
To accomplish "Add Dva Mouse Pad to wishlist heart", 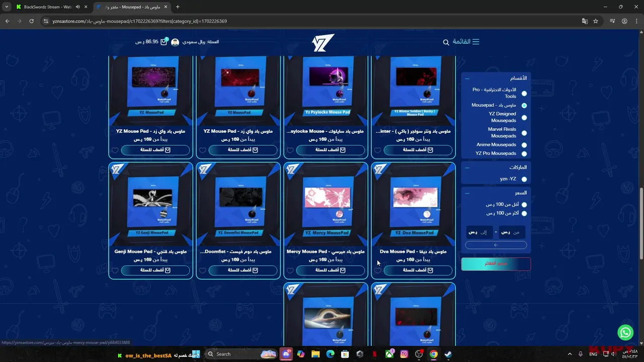I will pyautogui.click(x=378, y=270).
